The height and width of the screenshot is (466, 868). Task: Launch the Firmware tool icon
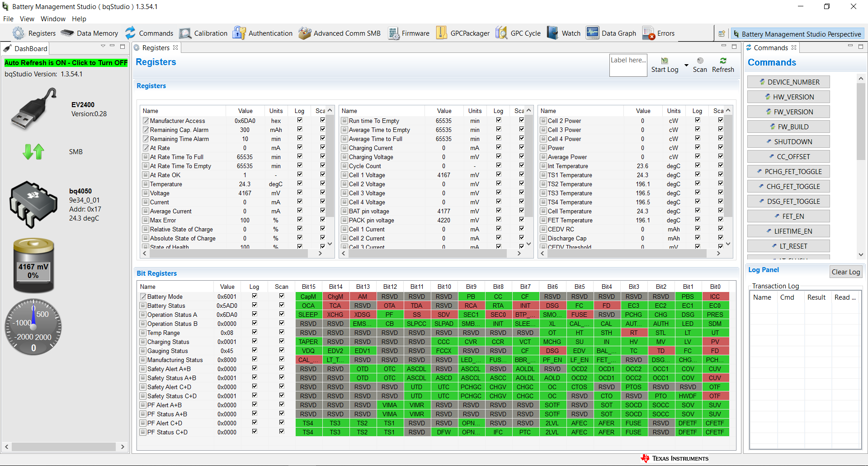click(x=393, y=33)
